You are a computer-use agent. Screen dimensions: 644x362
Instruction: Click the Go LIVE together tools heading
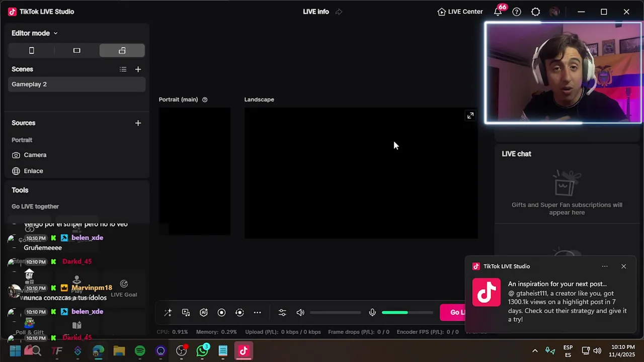click(35, 206)
